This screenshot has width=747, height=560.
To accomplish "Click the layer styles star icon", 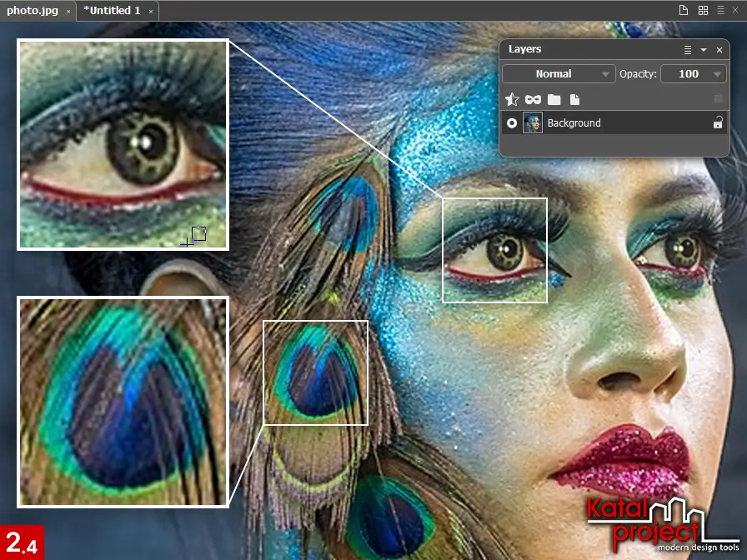I will (513, 100).
